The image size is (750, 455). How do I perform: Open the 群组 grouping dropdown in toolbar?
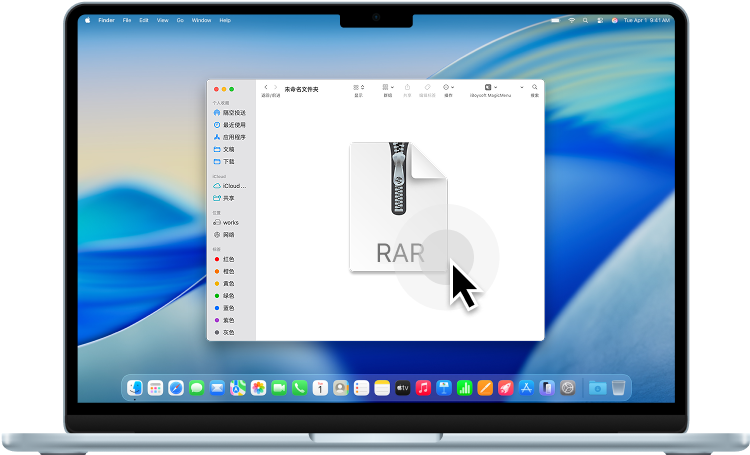click(388, 88)
